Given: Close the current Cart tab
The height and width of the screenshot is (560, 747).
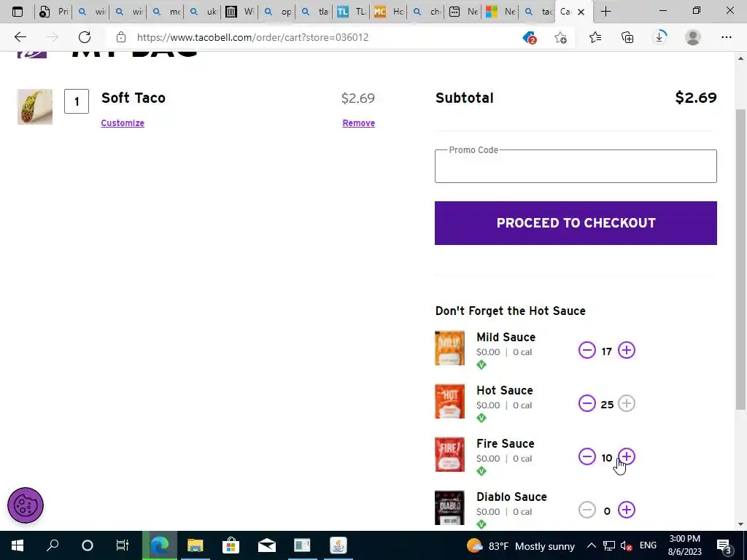Looking at the screenshot, I should coord(581,12).
